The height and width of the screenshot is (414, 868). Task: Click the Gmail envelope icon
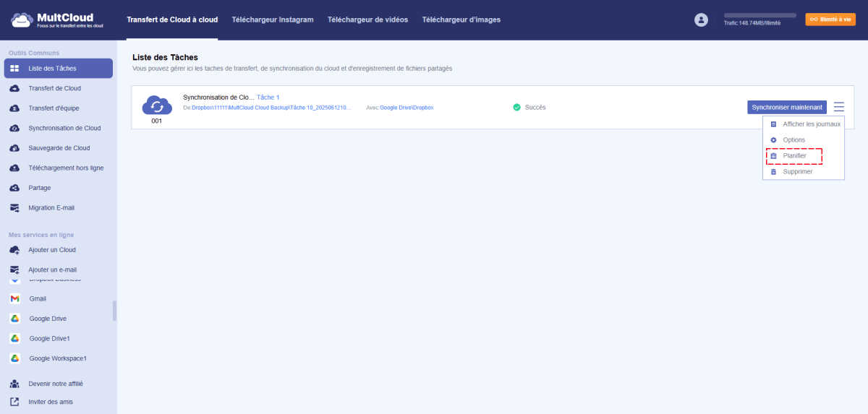pyautogui.click(x=14, y=298)
